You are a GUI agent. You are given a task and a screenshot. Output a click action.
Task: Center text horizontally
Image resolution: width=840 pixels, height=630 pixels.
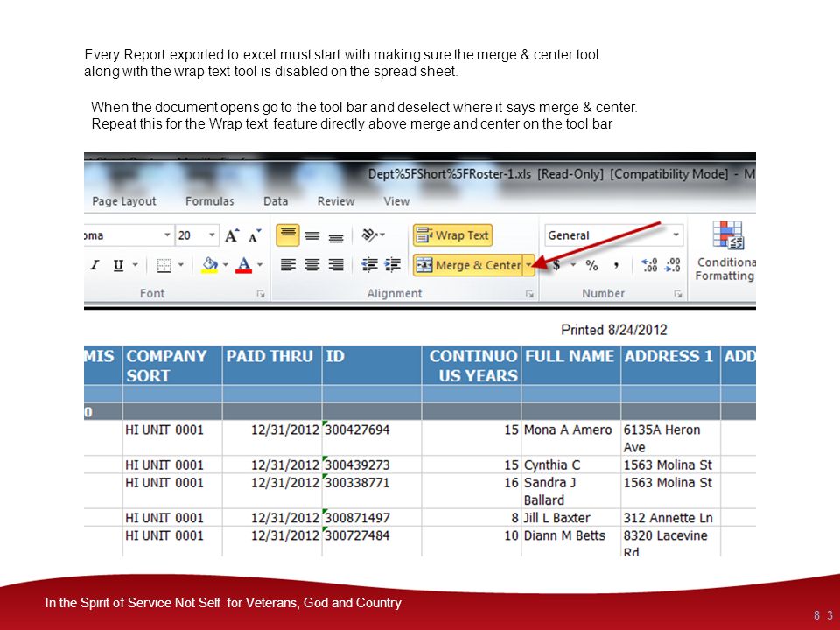(312, 264)
